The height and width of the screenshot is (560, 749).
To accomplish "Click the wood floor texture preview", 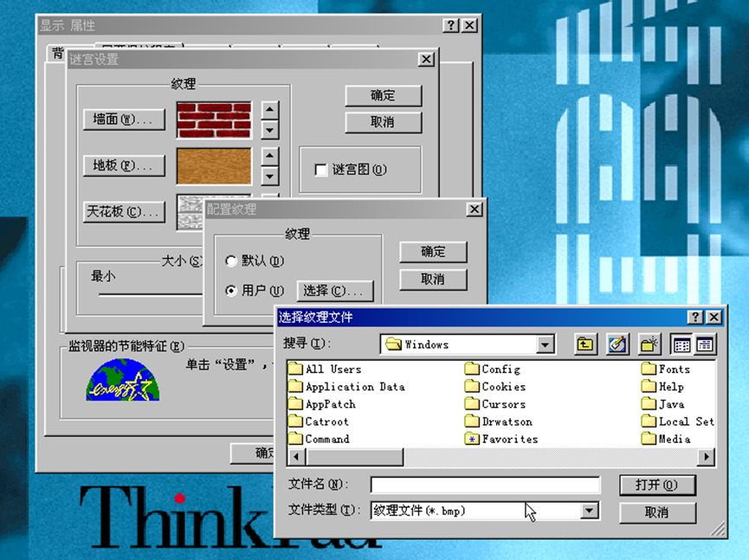I will (x=214, y=166).
